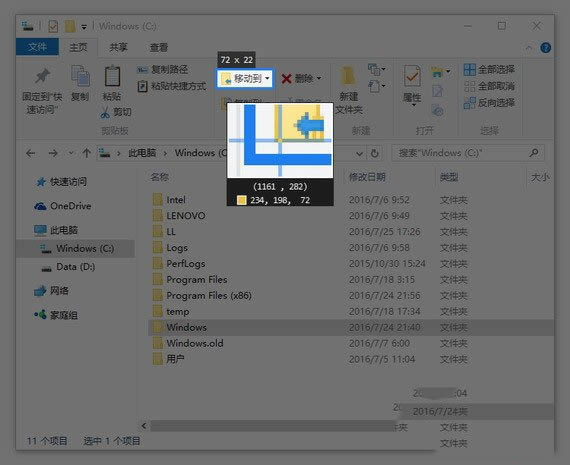Image resolution: width=570 pixels, height=465 pixels.
Task: Expand the address bar history dropdown
Action: point(360,153)
